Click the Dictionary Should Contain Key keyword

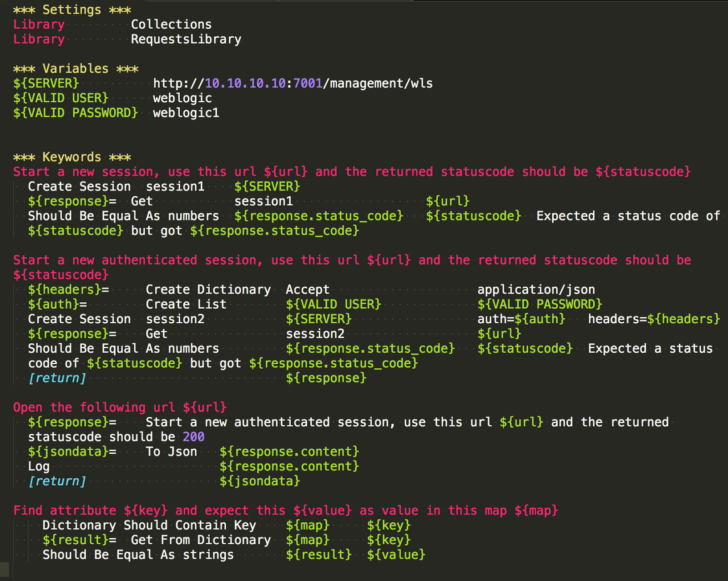pos(149,525)
